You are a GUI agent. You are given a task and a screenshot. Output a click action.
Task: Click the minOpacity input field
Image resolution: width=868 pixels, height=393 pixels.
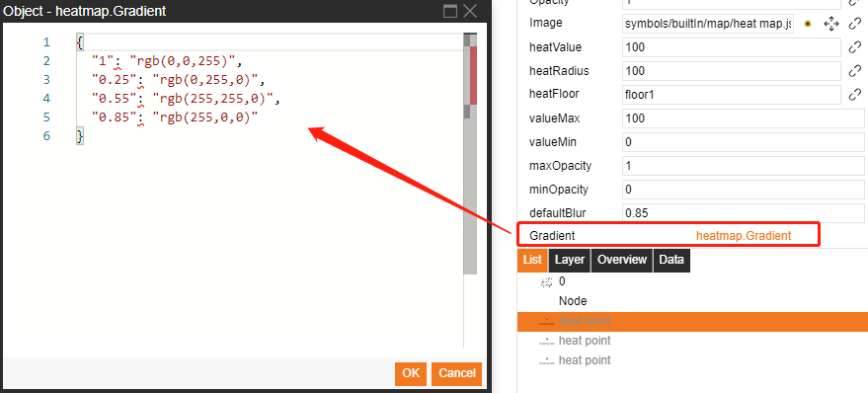(744, 190)
